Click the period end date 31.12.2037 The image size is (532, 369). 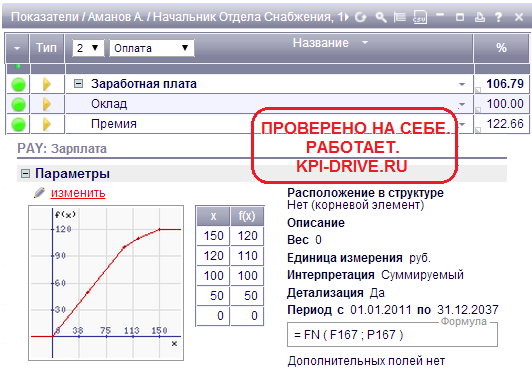point(468,310)
